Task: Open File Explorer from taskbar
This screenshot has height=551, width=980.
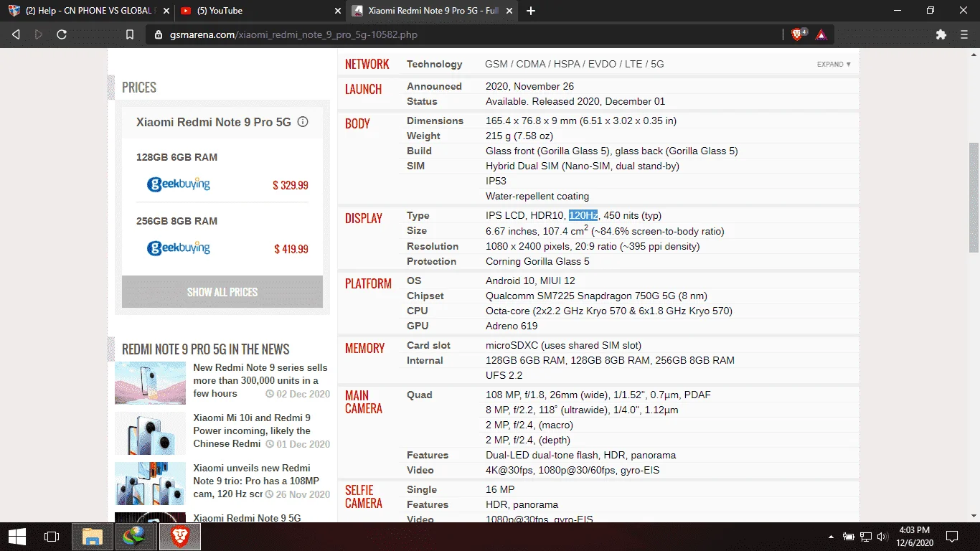Action: pos(93,536)
